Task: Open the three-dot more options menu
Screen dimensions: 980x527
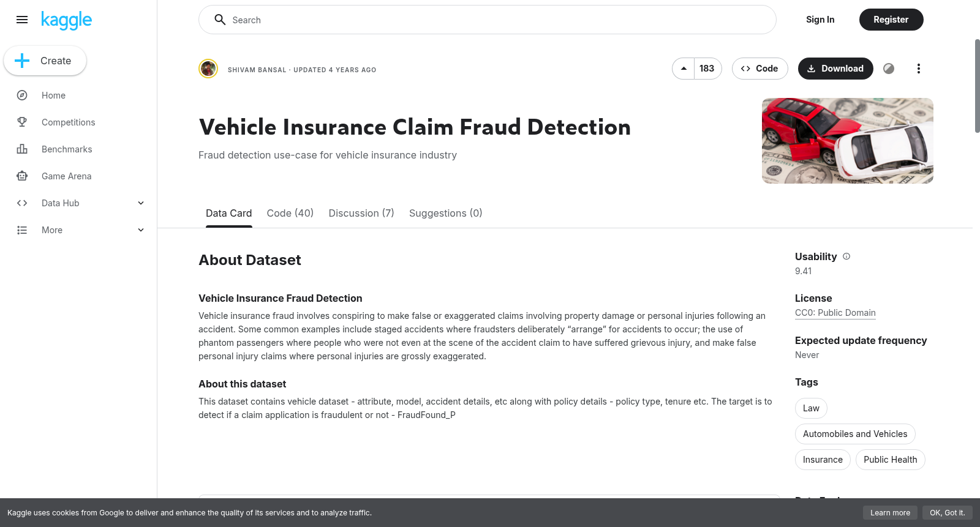Action: [918, 69]
